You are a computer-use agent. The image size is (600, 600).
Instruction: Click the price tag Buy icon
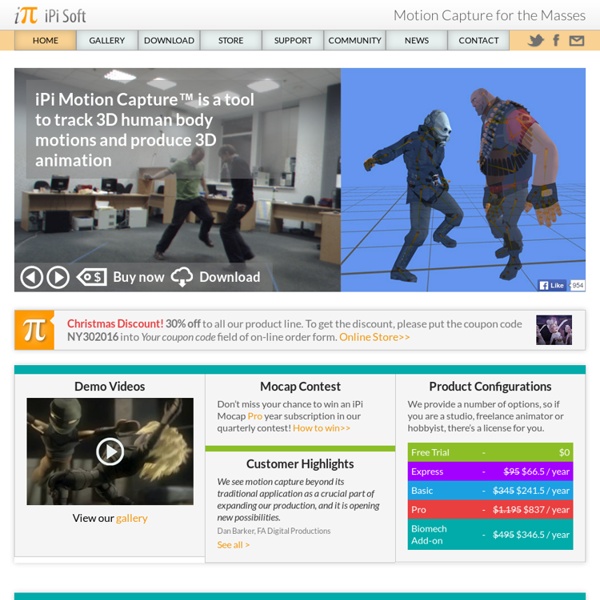(x=92, y=277)
